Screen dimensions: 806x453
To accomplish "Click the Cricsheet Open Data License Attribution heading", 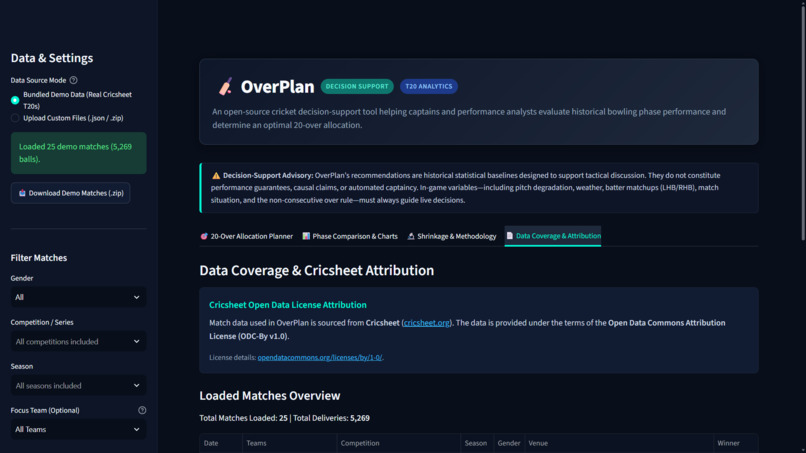I will (x=288, y=305).
